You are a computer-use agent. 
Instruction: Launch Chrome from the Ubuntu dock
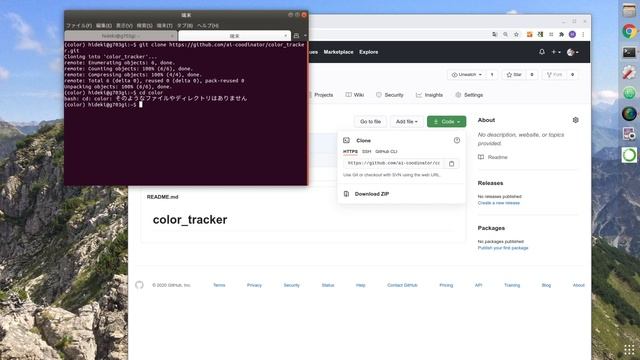click(x=629, y=31)
